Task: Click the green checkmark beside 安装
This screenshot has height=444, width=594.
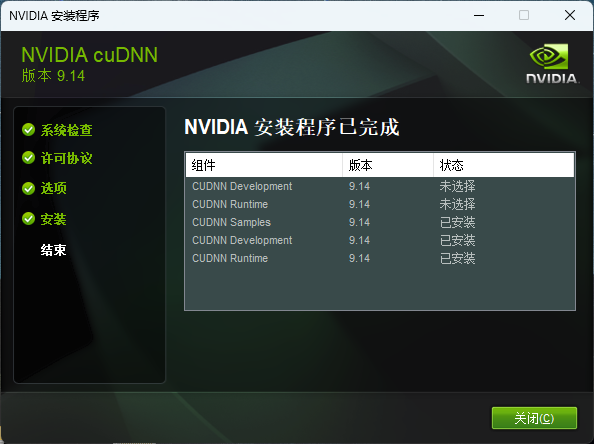Action: 28,219
